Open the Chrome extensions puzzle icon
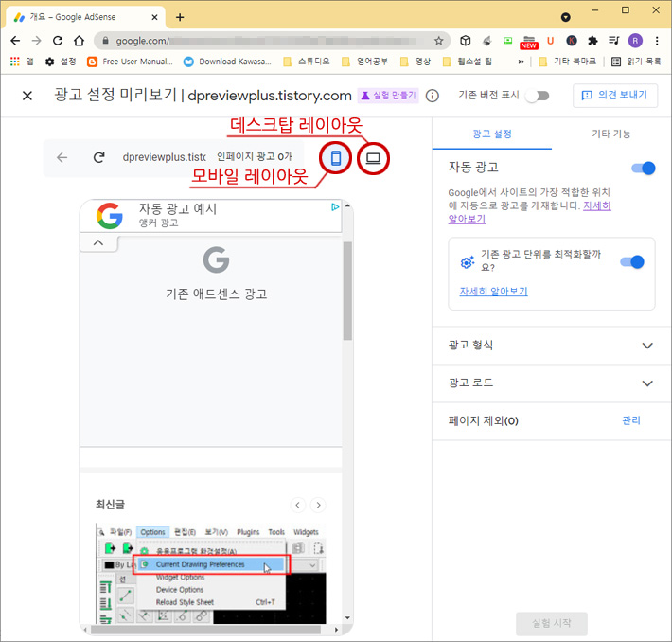Image resolution: width=672 pixels, height=642 pixels. click(x=592, y=41)
